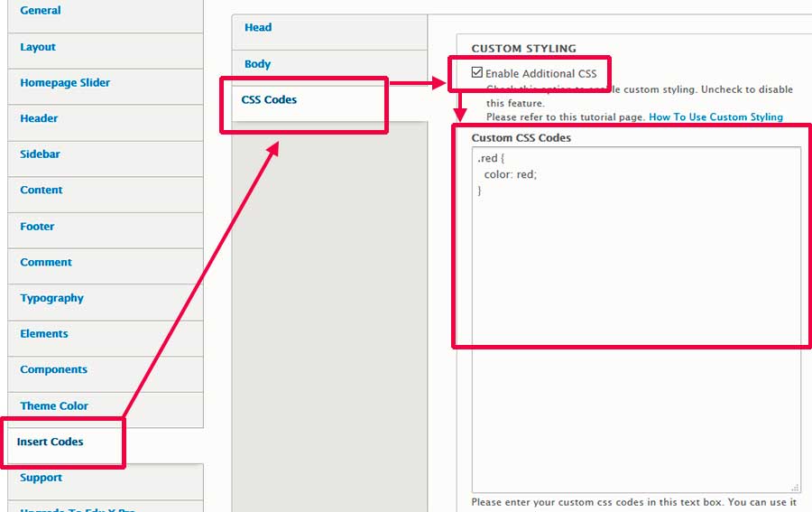Open the Support tab
The image size is (812, 512).
point(42,478)
